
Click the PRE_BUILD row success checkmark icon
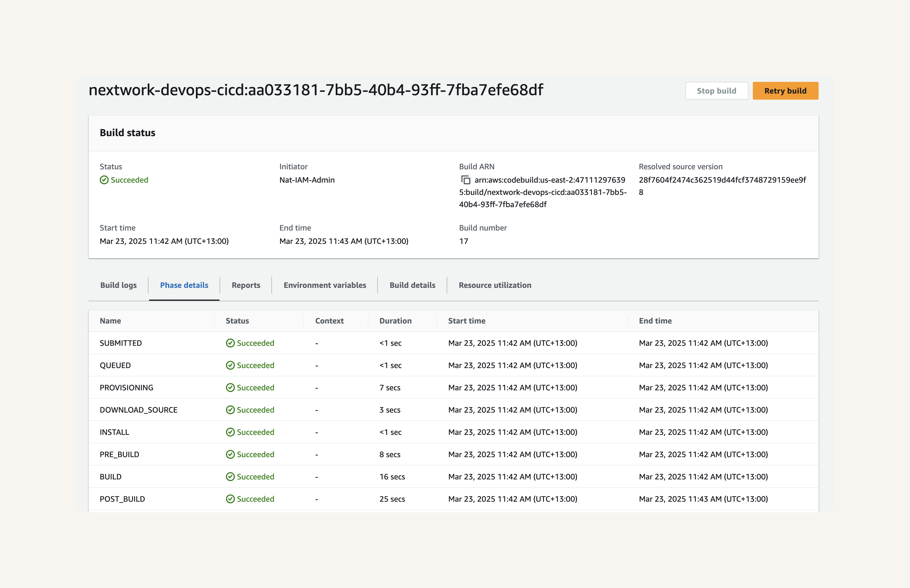[x=230, y=454]
